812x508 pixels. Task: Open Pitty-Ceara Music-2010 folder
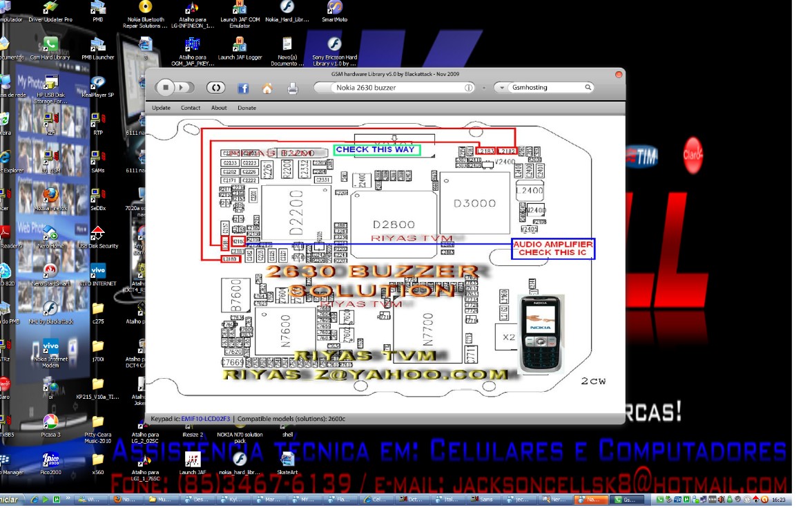97,430
